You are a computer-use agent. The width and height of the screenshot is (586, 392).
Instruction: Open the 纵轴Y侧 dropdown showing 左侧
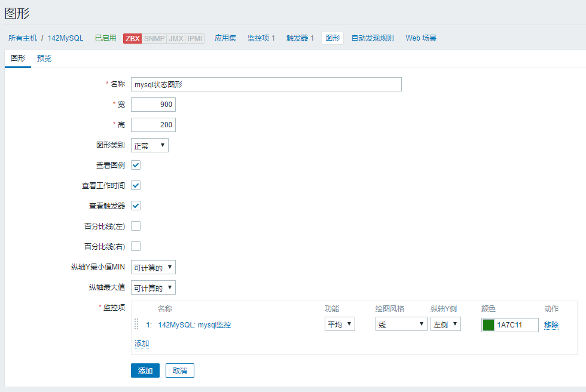coord(445,324)
